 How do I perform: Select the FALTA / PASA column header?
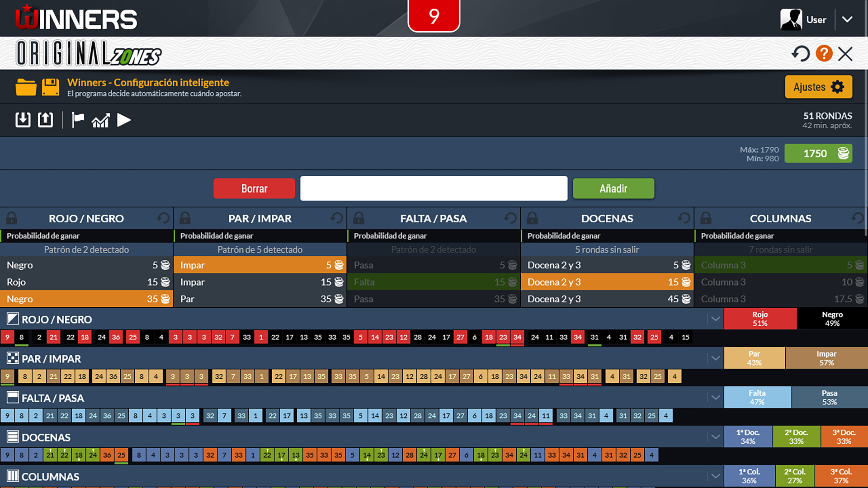coord(434,218)
